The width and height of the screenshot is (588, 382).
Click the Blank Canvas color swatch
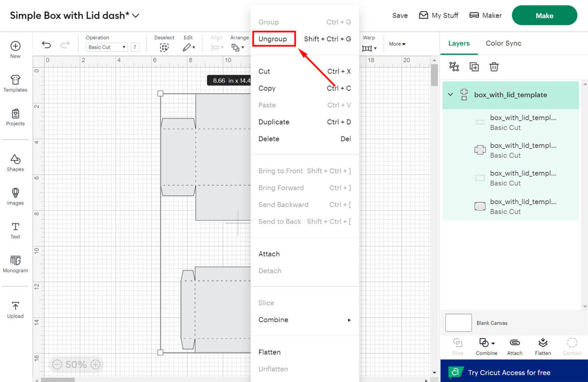[458, 323]
